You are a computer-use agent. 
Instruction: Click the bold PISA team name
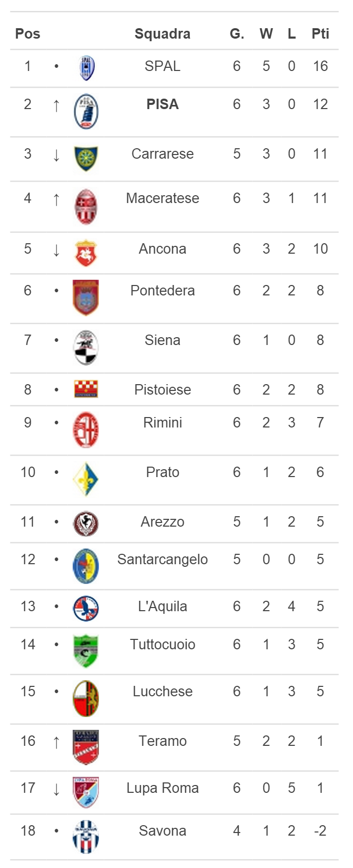pos(162,104)
